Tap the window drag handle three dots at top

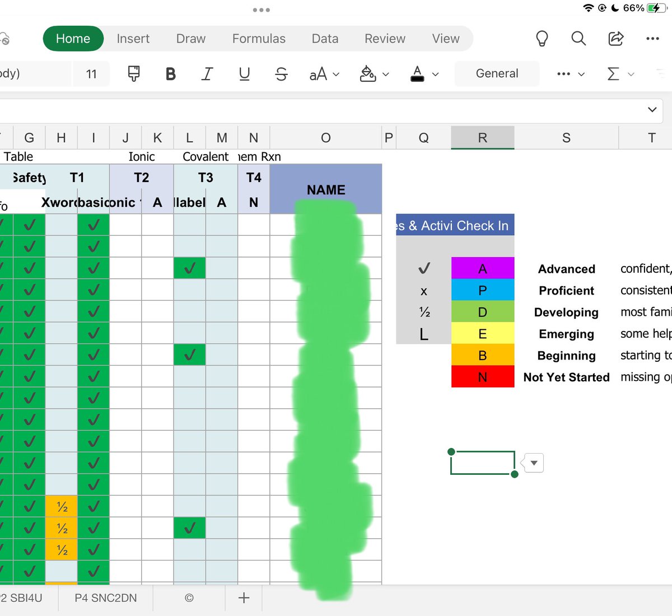click(262, 10)
